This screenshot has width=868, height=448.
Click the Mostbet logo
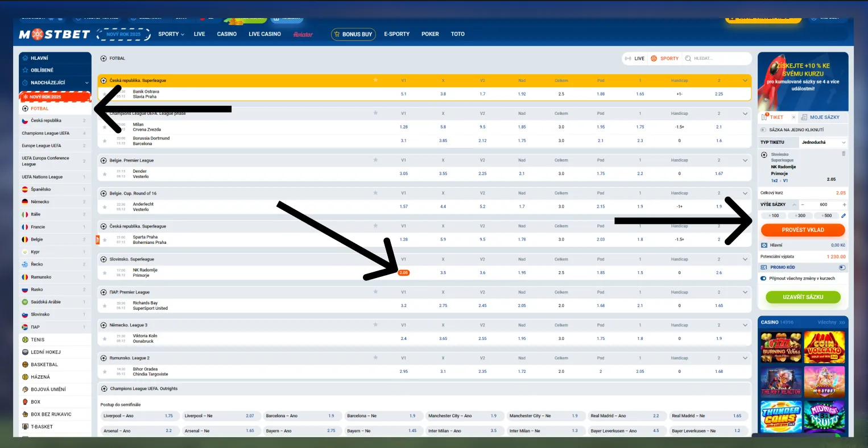54,34
